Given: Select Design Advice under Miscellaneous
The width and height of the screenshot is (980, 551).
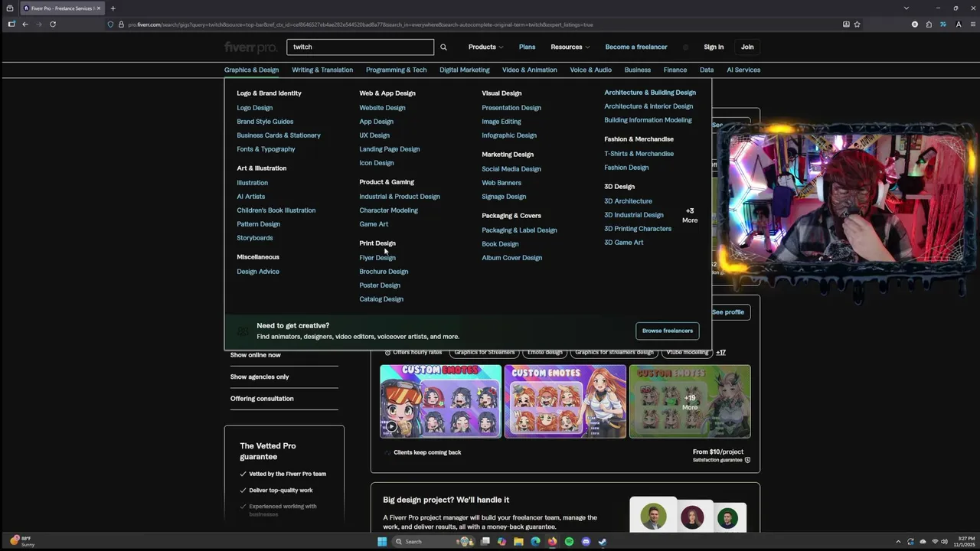Looking at the screenshot, I should (x=258, y=272).
